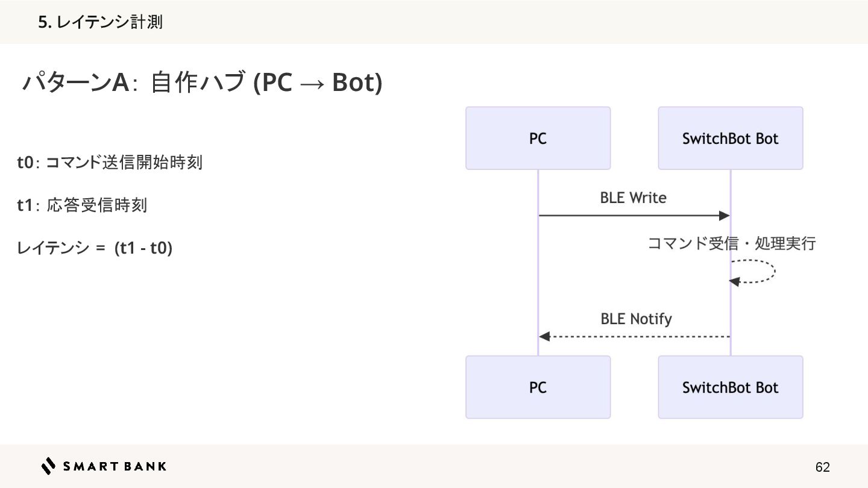Select the slide title パターンA: 自作ハブ
Image resolution: width=868 pixels, height=488 pixels.
pos(202,83)
